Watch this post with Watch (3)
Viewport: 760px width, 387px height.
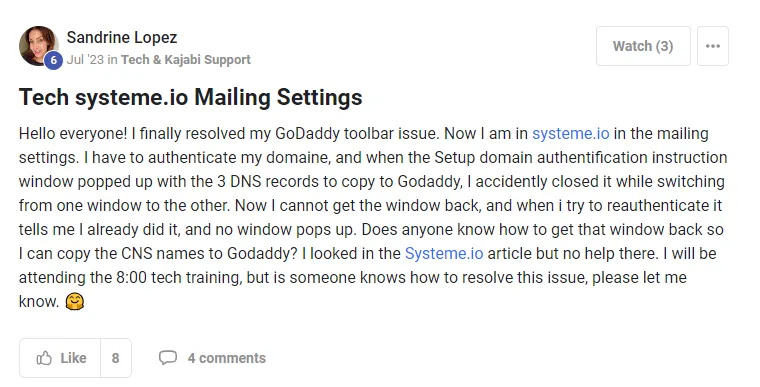643,46
